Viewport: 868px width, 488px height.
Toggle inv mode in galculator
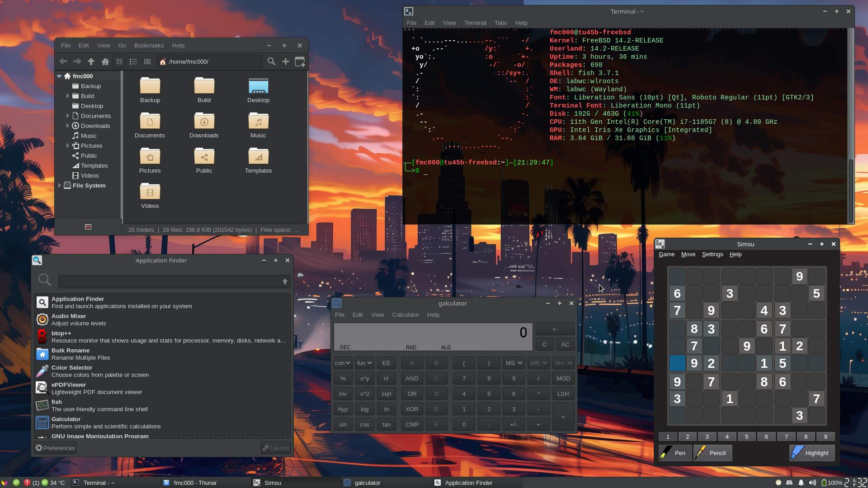(x=343, y=394)
